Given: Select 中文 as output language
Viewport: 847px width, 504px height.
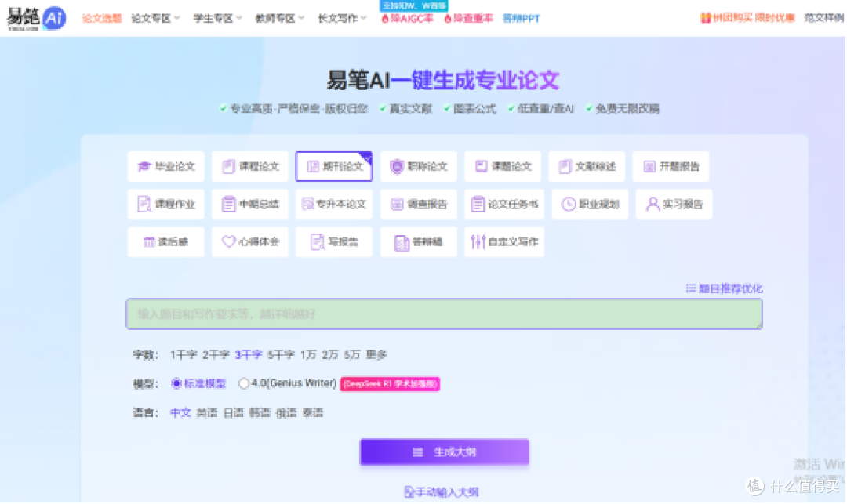Looking at the screenshot, I should 180,413.
